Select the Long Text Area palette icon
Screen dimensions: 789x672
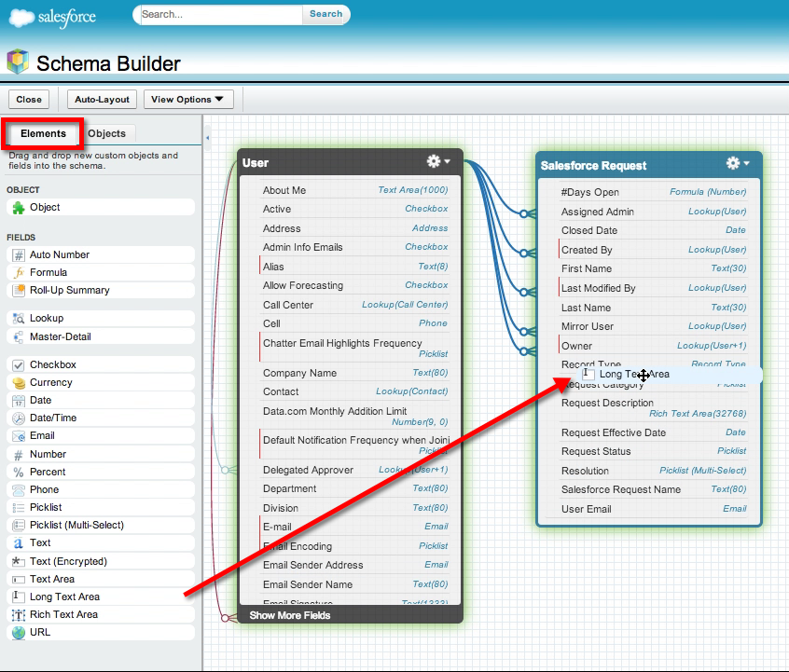point(19,597)
